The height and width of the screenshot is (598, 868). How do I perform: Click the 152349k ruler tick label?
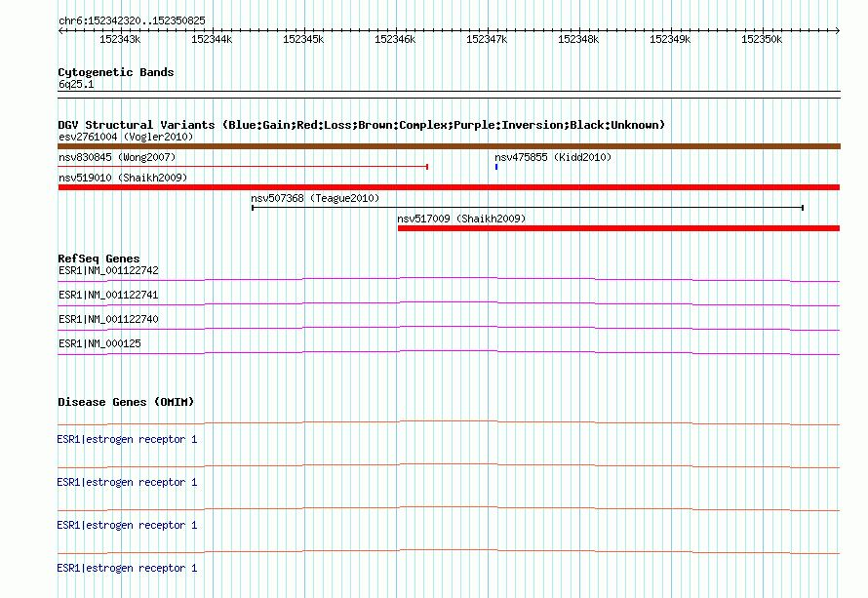tap(670, 39)
